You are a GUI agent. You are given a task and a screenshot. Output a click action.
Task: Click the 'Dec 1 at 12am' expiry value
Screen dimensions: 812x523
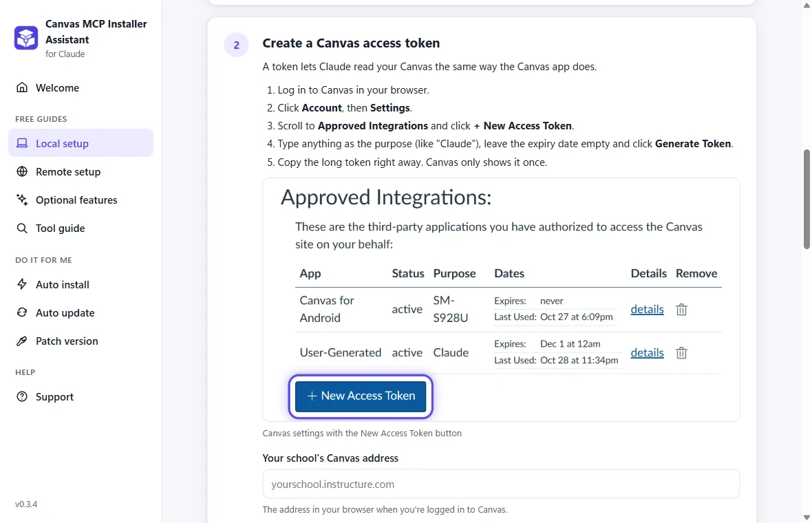coord(570,344)
